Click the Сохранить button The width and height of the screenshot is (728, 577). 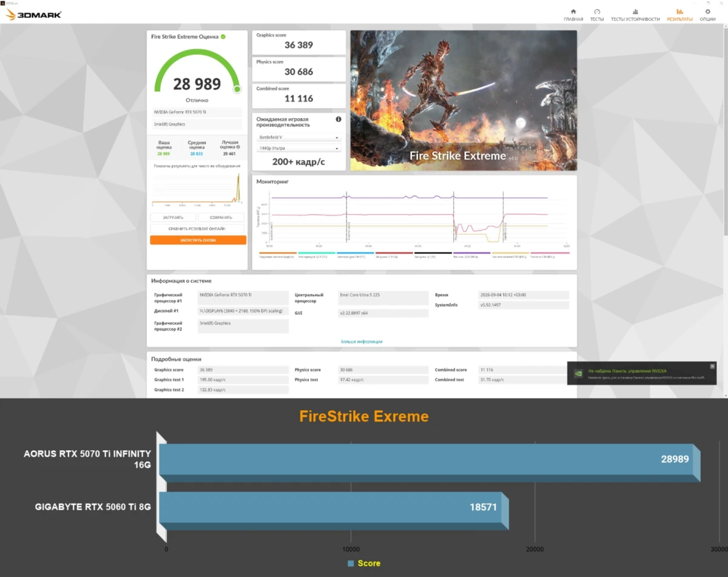221,217
